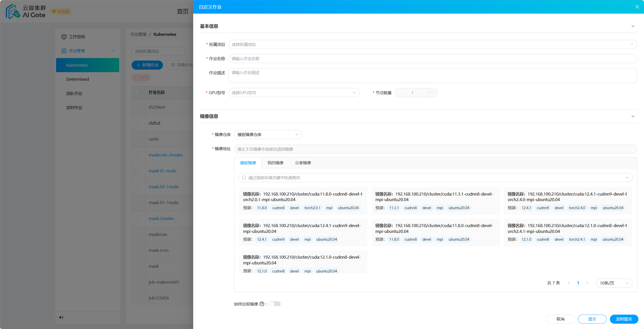
Task: Click search icon in image keyword field
Action: (244, 178)
